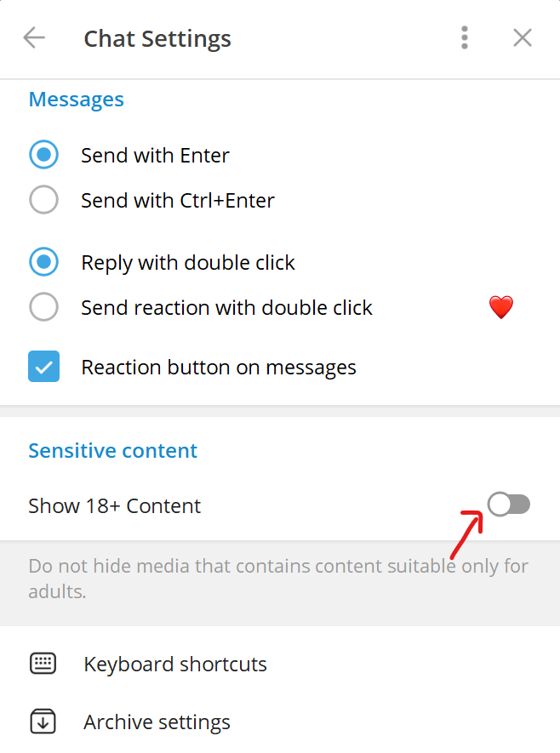Viewport: 560px width, 753px height.
Task: Choose Send reaction with double click
Action: (x=44, y=307)
